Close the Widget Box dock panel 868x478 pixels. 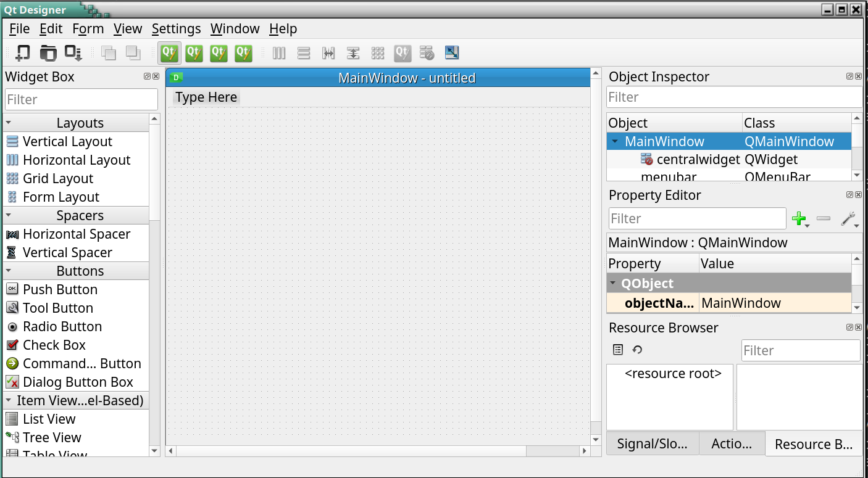[156, 76]
